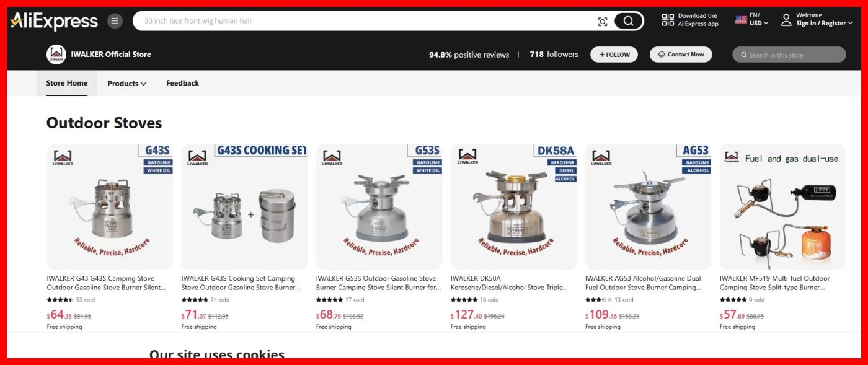Click the QR code app download icon
This screenshot has width=868, height=365.
click(668, 20)
